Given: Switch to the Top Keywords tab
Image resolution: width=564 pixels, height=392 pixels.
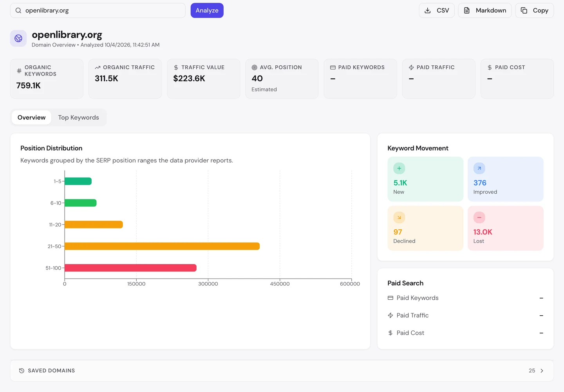Looking at the screenshot, I should coord(79,117).
